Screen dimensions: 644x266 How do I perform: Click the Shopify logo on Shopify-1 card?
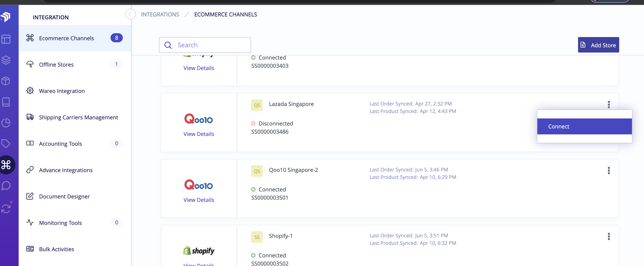click(199, 251)
